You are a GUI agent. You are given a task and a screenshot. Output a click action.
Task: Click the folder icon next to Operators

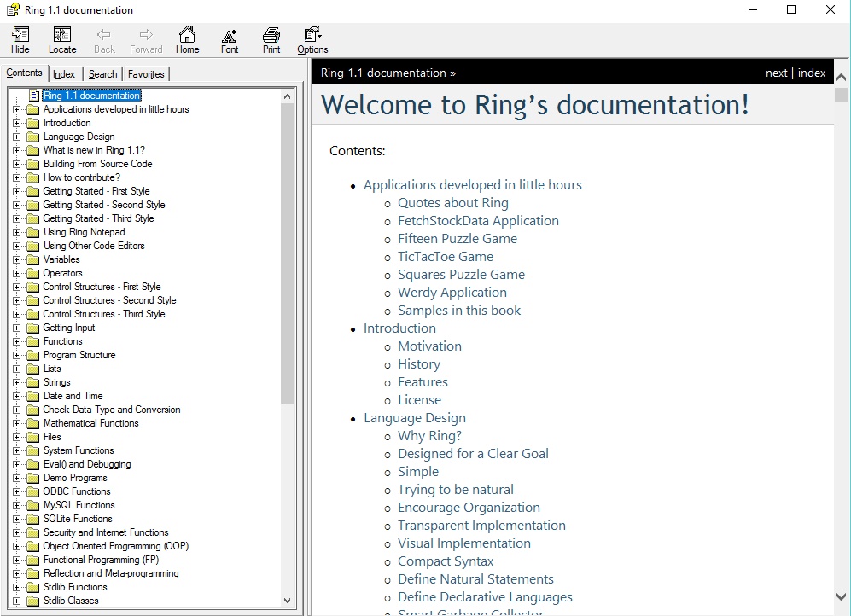33,273
